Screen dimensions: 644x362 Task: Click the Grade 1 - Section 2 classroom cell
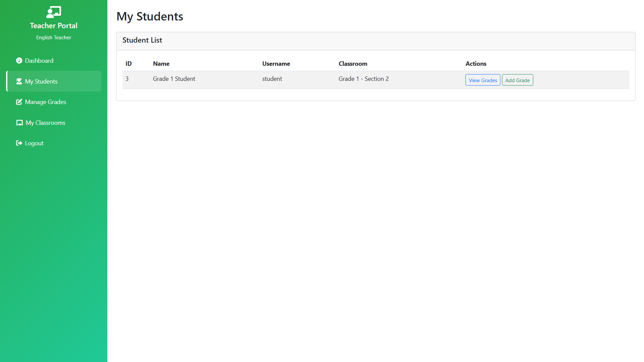pyautogui.click(x=363, y=79)
